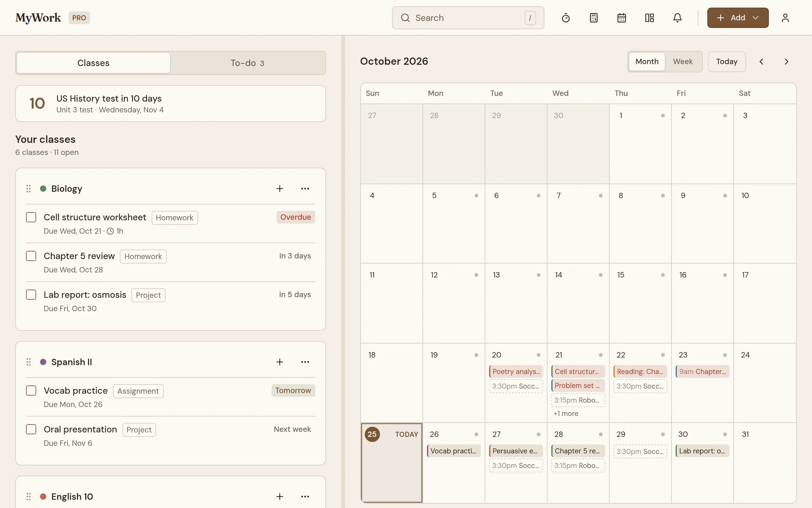Click the Biology green color dot
Image resolution: width=812 pixels, height=508 pixels.
coord(43,189)
